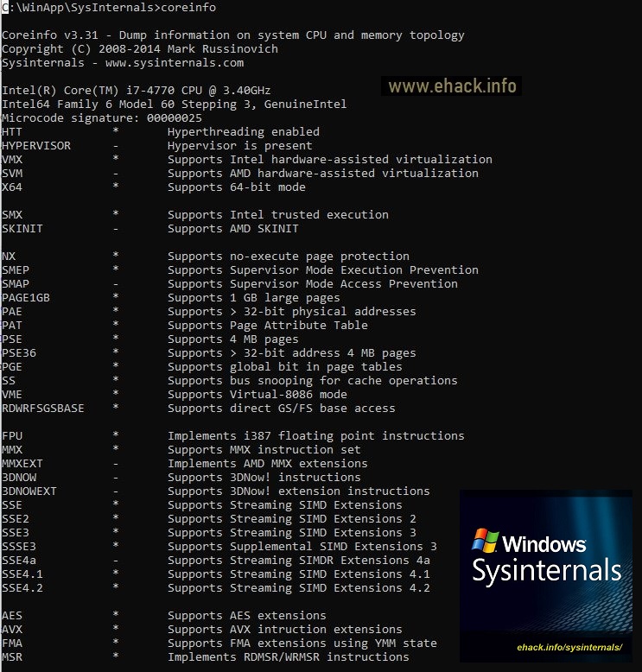Select the 'Coreinfo v3.31' title line
The image size is (642, 672).
click(233, 35)
